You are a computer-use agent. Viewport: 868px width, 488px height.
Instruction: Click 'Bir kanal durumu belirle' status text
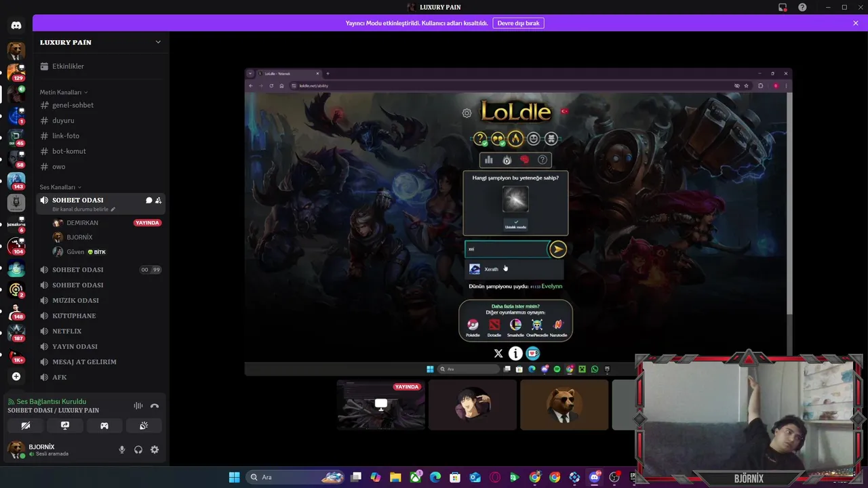80,209
